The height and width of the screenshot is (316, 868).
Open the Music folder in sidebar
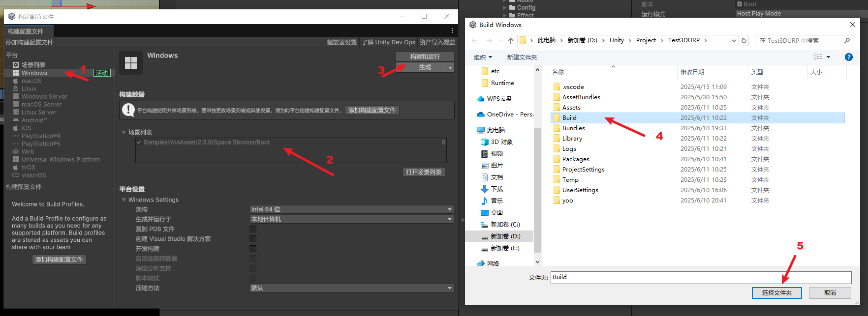click(492, 201)
